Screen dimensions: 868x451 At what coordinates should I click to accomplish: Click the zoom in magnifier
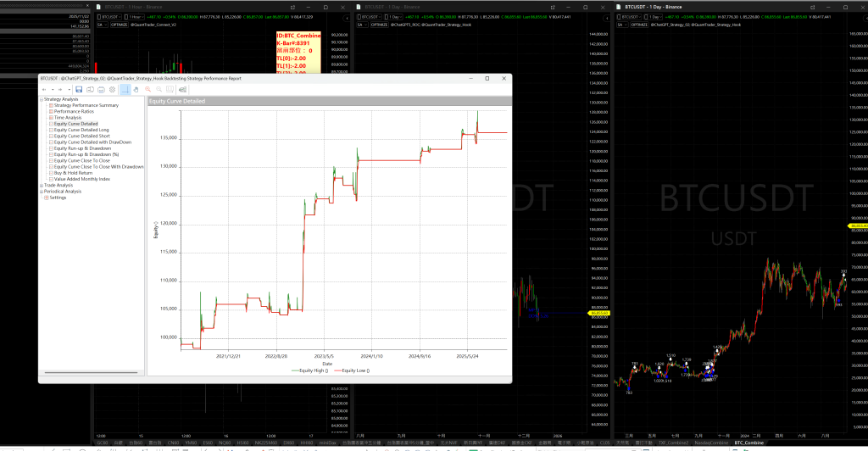[147, 89]
